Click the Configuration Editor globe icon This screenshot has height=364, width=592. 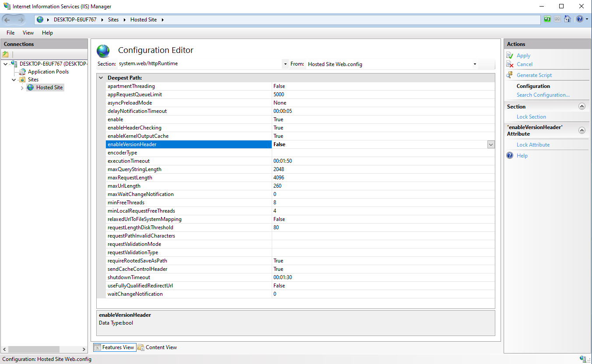[x=103, y=51]
